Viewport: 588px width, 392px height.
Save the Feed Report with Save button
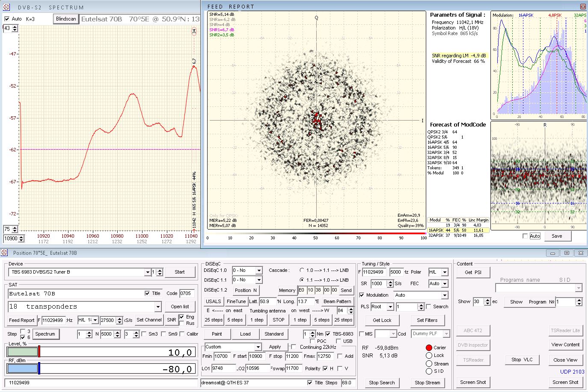(x=557, y=236)
